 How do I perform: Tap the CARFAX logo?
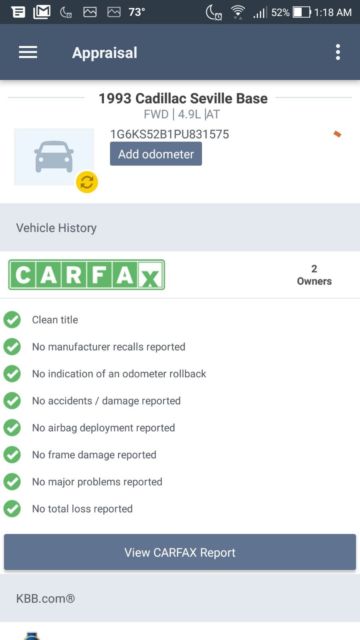(87, 275)
